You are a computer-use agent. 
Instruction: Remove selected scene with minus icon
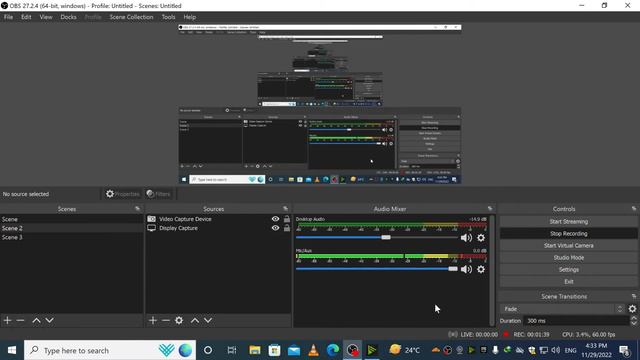20,320
